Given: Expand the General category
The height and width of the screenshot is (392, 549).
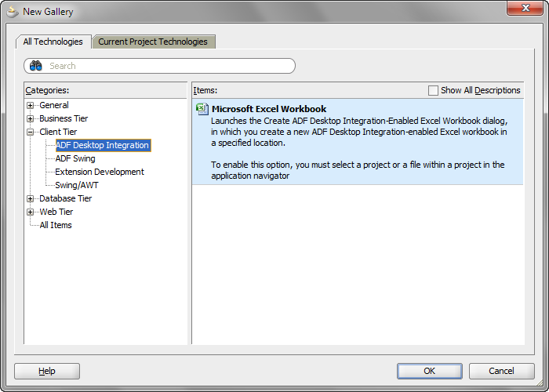Looking at the screenshot, I should 31,105.
